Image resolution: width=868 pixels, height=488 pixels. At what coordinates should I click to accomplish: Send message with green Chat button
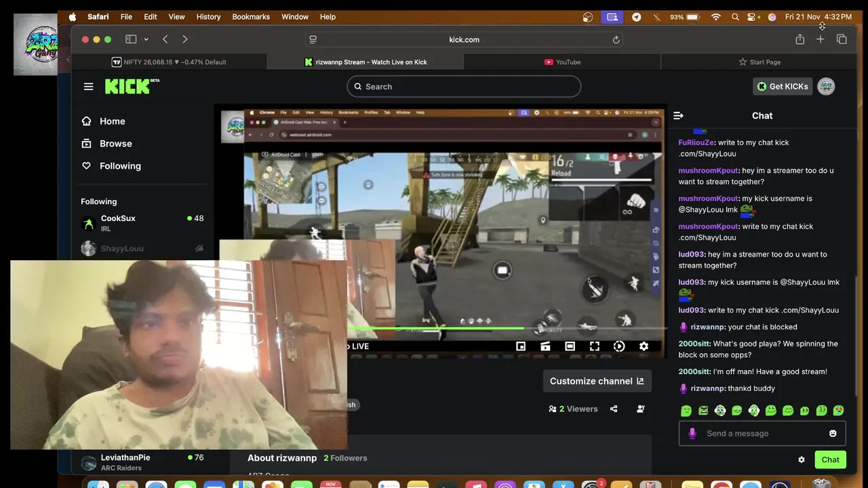click(830, 460)
